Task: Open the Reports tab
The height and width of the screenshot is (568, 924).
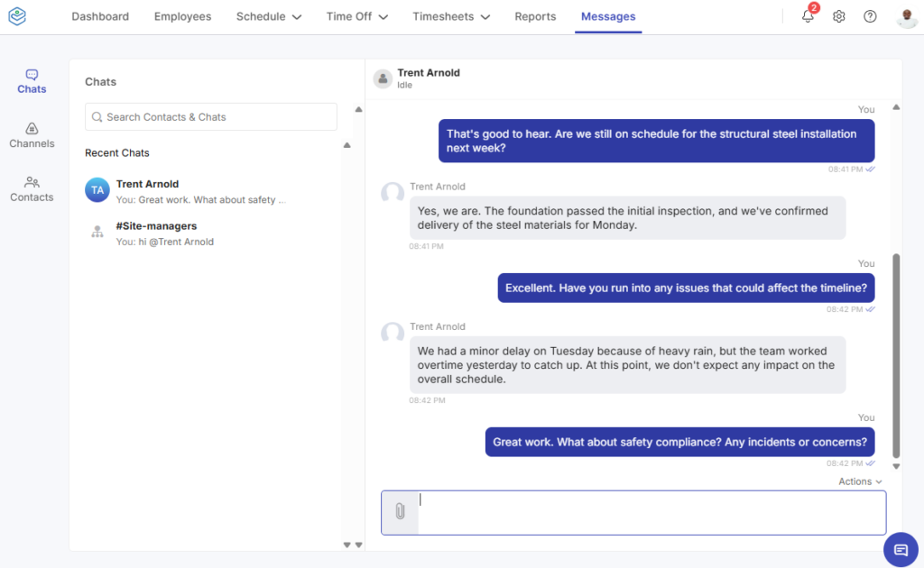Action: click(535, 16)
